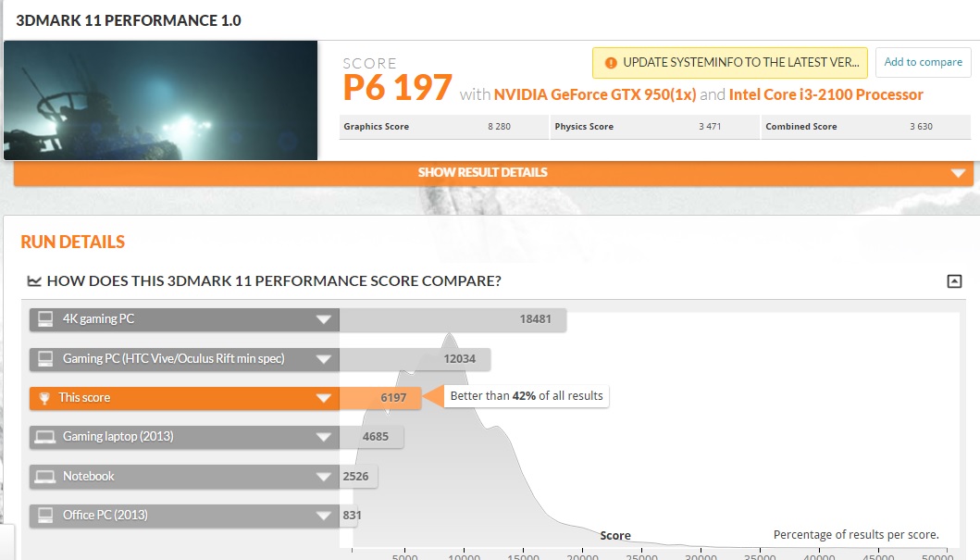The image size is (980, 560).
Task: Click the Office PC (2013) device icon
Action: pyautogui.click(x=43, y=515)
